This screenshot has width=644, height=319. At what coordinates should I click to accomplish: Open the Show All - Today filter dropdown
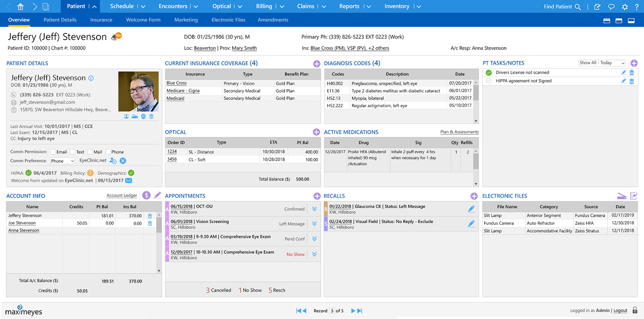602,63
